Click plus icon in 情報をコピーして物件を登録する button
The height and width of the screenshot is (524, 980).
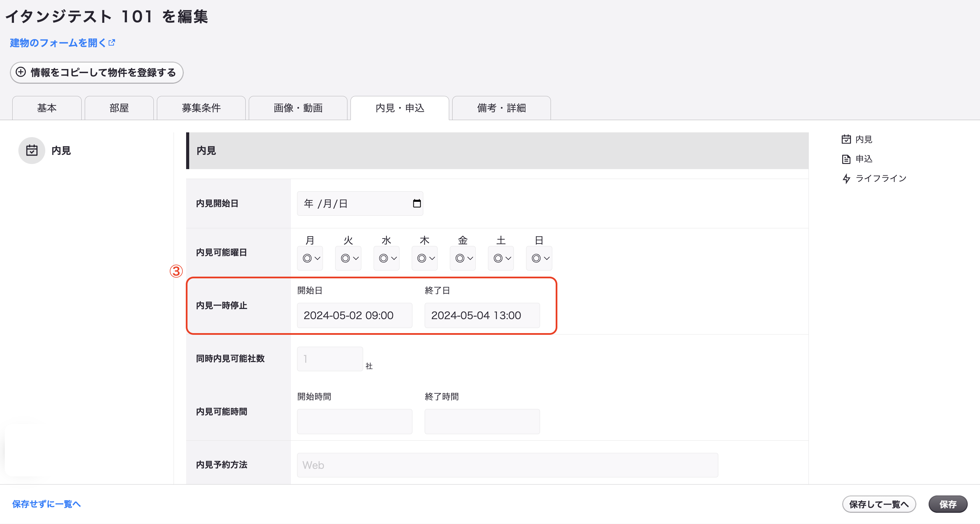click(21, 72)
